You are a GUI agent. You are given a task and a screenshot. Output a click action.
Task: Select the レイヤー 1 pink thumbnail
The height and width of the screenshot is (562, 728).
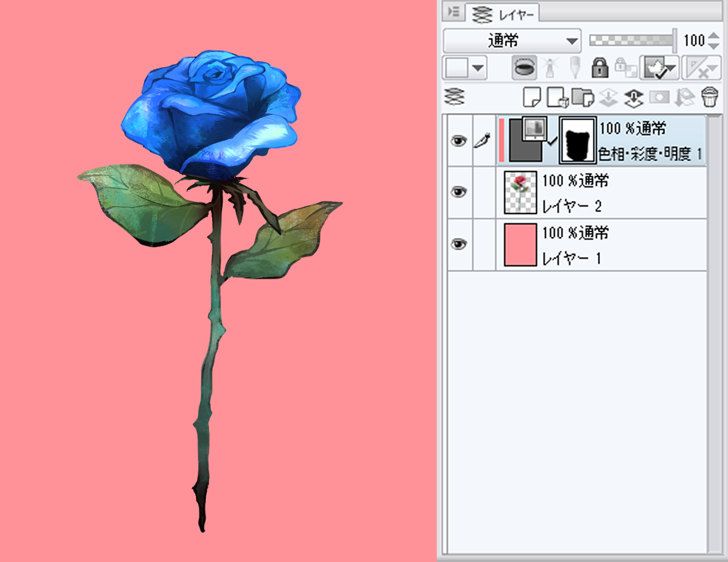[521, 245]
